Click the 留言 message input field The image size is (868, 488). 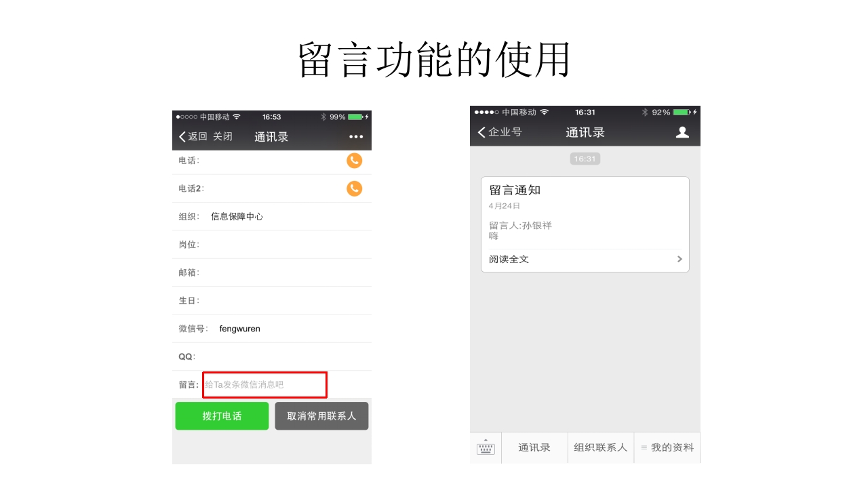[x=264, y=384]
